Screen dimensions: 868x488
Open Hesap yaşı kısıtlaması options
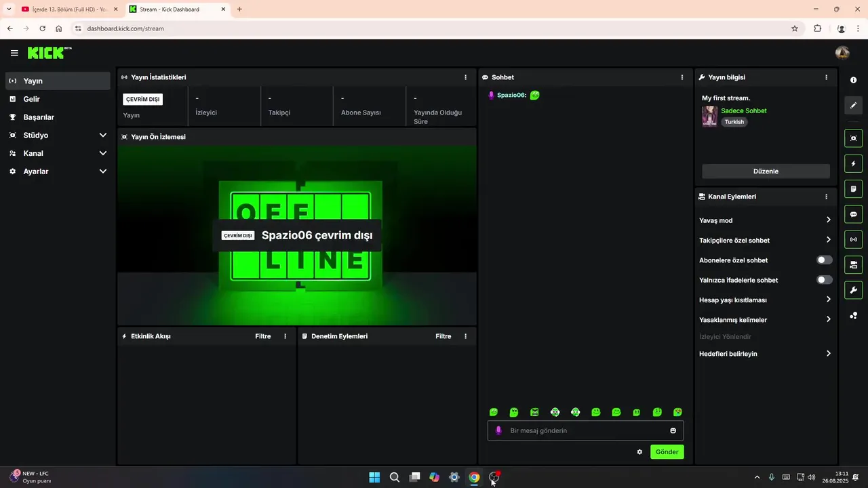pyautogui.click(x=765, y=300)
